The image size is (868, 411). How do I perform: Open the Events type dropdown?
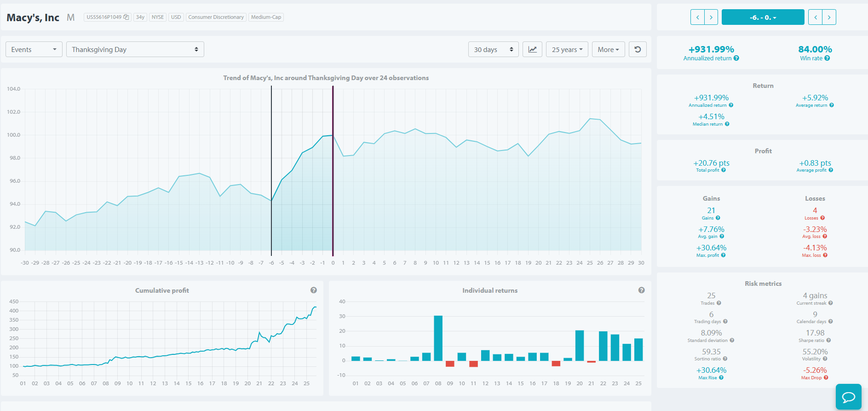click(34, 49)
